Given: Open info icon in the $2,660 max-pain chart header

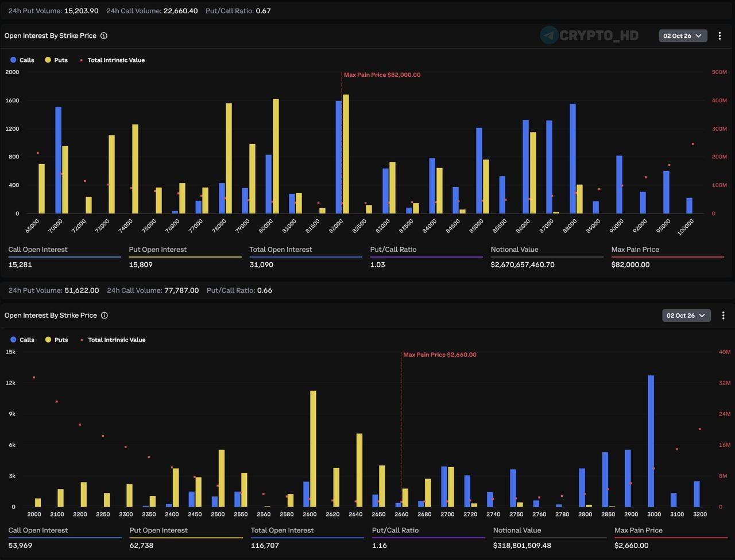Looking at the screenshot, I should click(105, 316).
